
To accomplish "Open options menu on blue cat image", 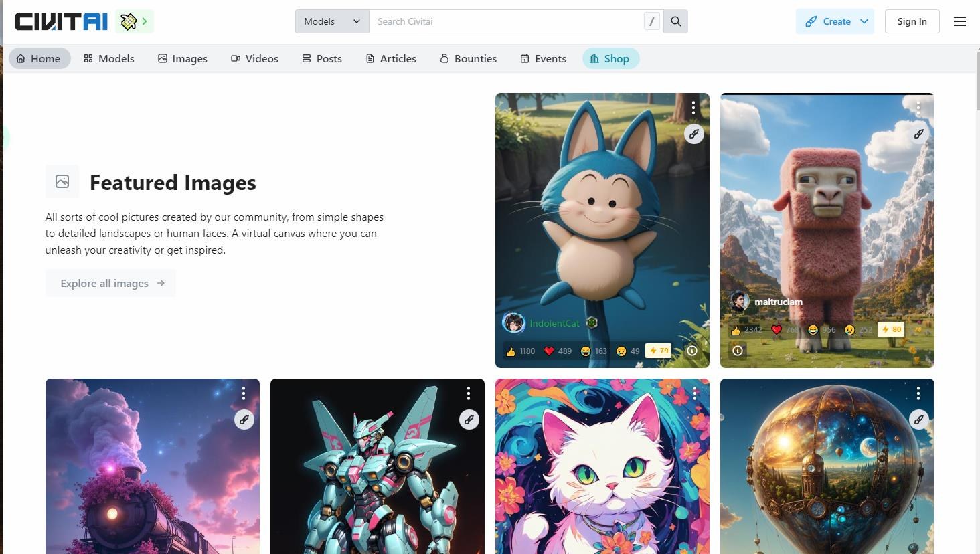I will (x=693, y=108).
